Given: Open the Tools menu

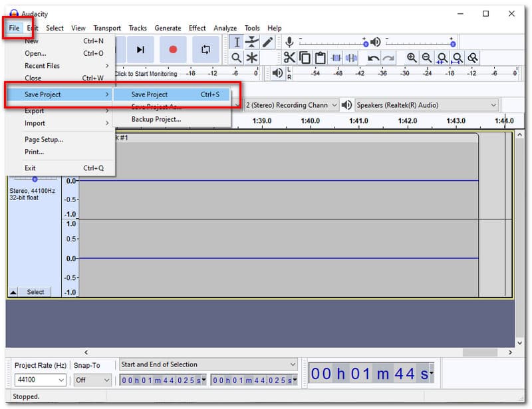Looking at the screenshot, I should pos(252,28).
